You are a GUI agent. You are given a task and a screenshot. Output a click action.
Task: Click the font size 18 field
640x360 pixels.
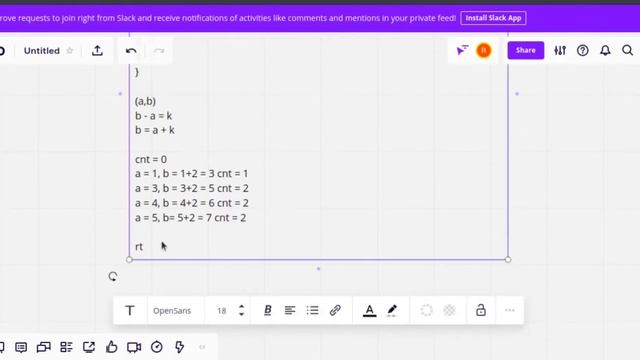point(222,311)
